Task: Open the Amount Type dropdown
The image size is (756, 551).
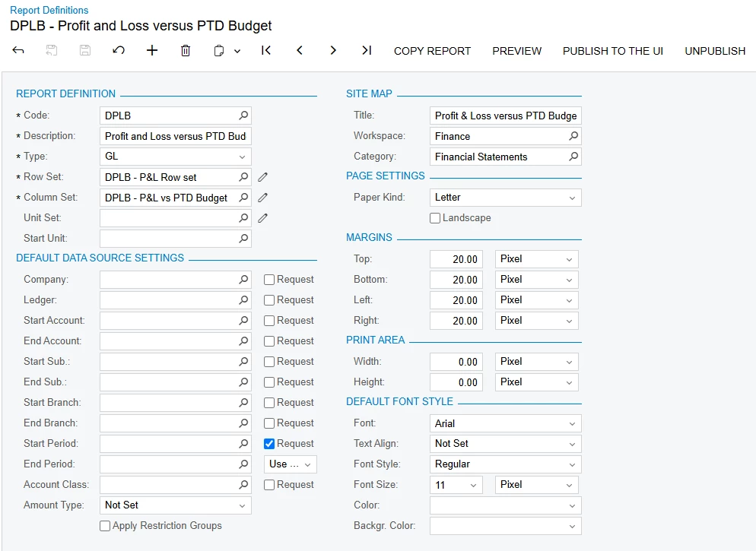Action: click(176, 505)
